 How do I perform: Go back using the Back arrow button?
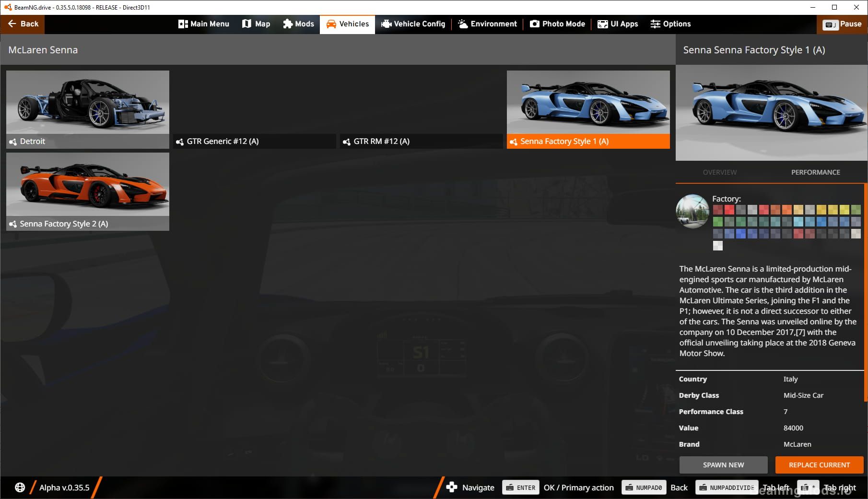pos(23,24)
